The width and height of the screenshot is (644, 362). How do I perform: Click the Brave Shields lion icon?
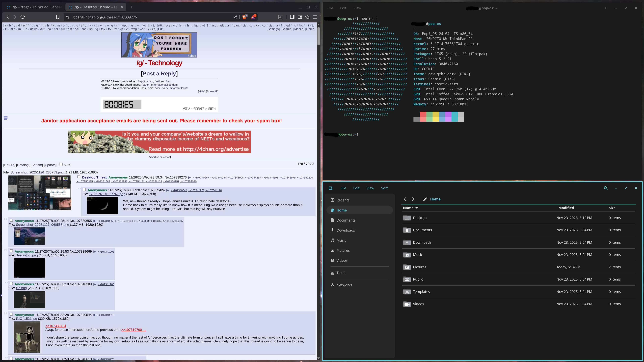pos(244,17)
